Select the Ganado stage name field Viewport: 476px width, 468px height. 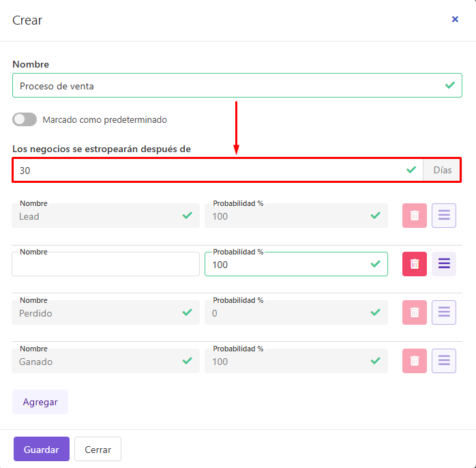(x=106, y=361)
